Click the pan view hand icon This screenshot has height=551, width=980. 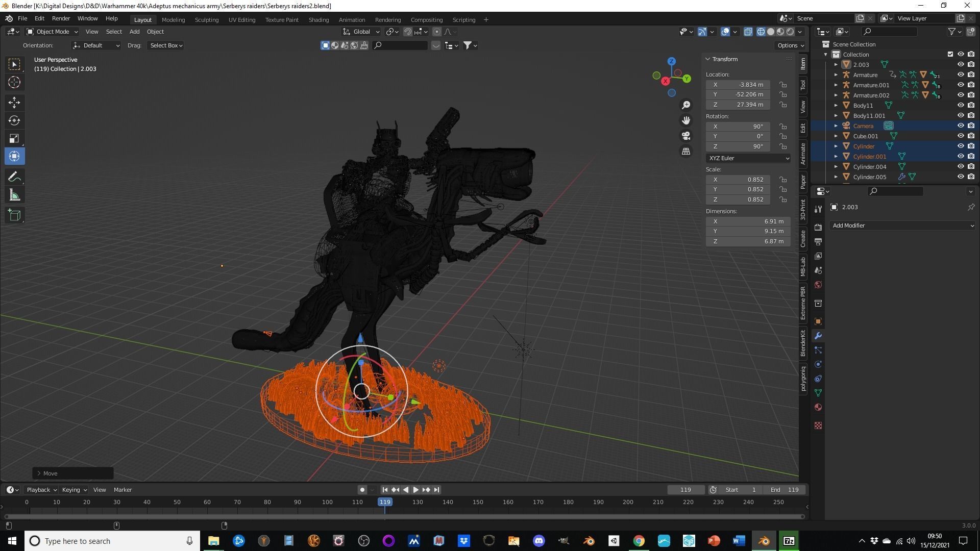pos(686,120)
